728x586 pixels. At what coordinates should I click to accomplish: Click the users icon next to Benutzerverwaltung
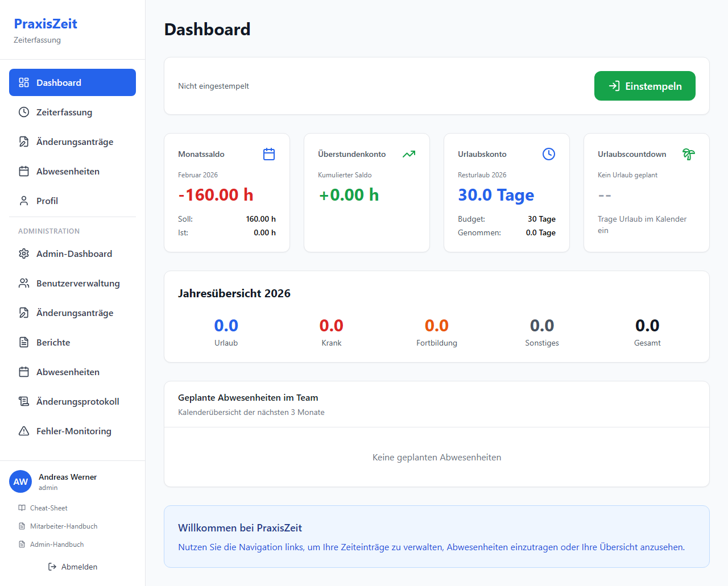pos(24,283)
